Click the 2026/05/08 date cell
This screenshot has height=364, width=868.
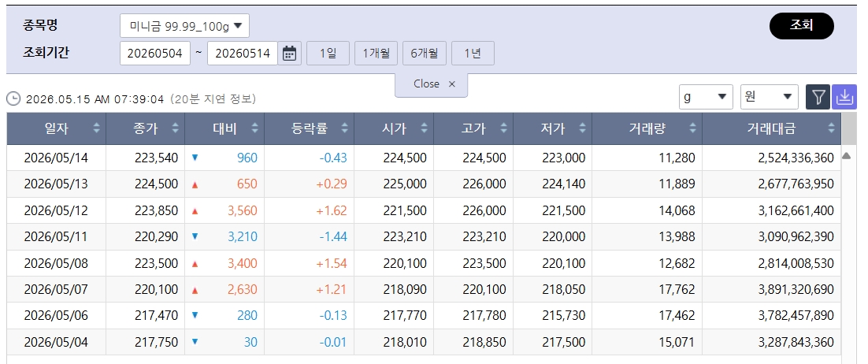56,263
